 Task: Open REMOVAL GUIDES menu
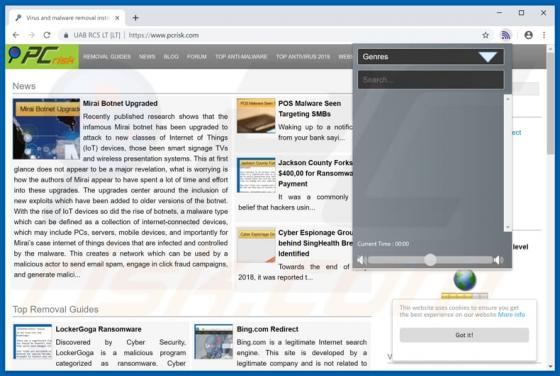tap(107, 56)
